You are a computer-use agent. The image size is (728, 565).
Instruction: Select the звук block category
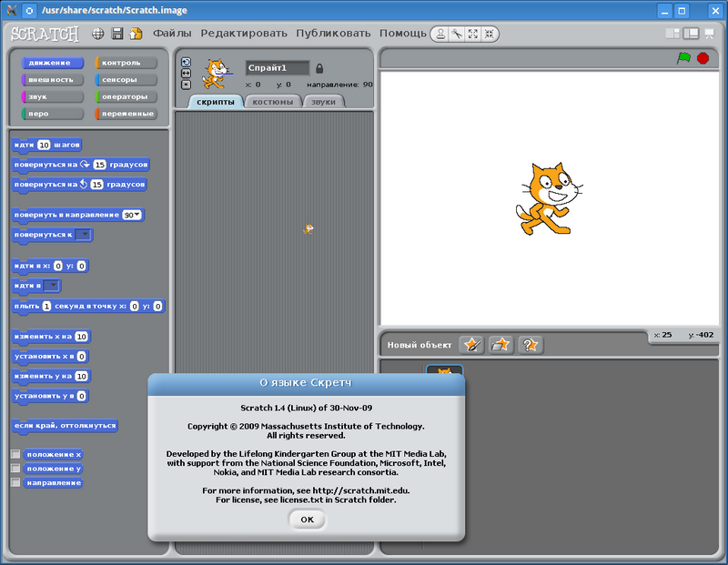53,96
